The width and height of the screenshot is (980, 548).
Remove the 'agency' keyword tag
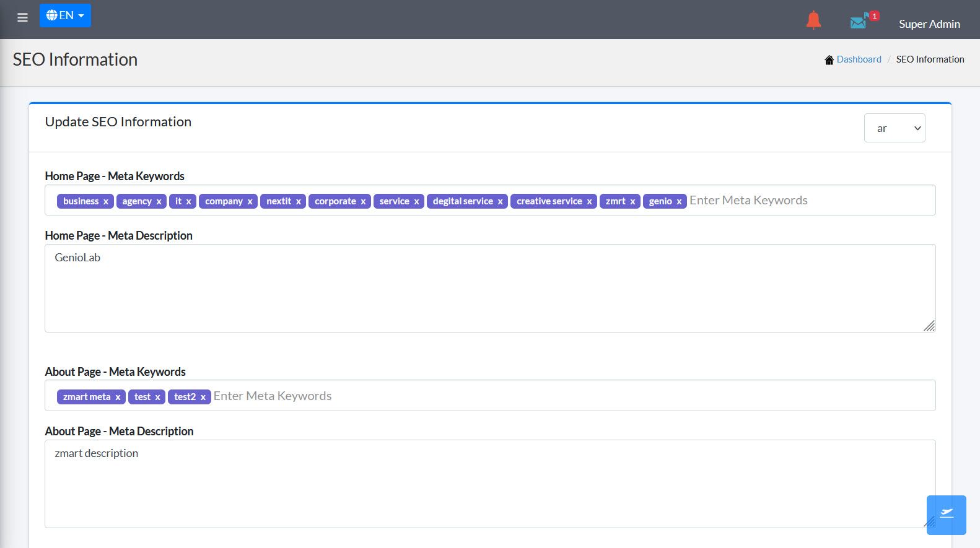click(159, 202)
